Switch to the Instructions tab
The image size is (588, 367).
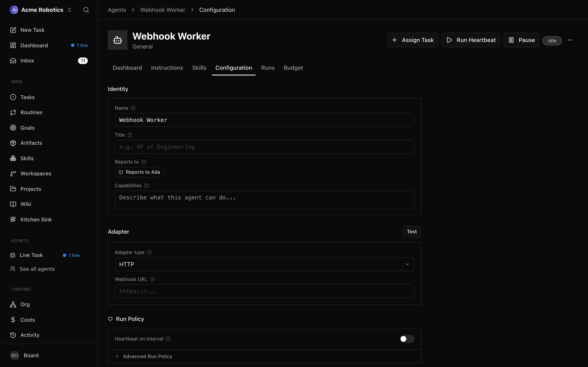coord(167,68)
